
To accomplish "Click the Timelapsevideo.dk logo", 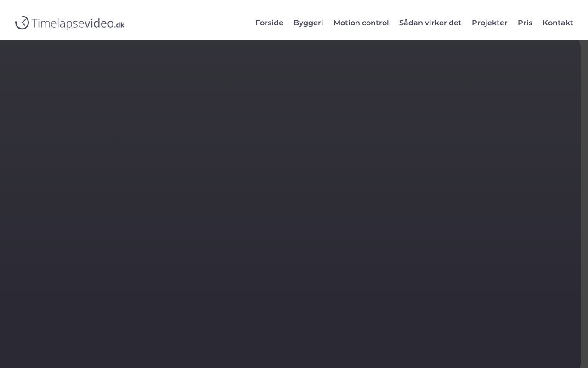I will click(69, 23).
